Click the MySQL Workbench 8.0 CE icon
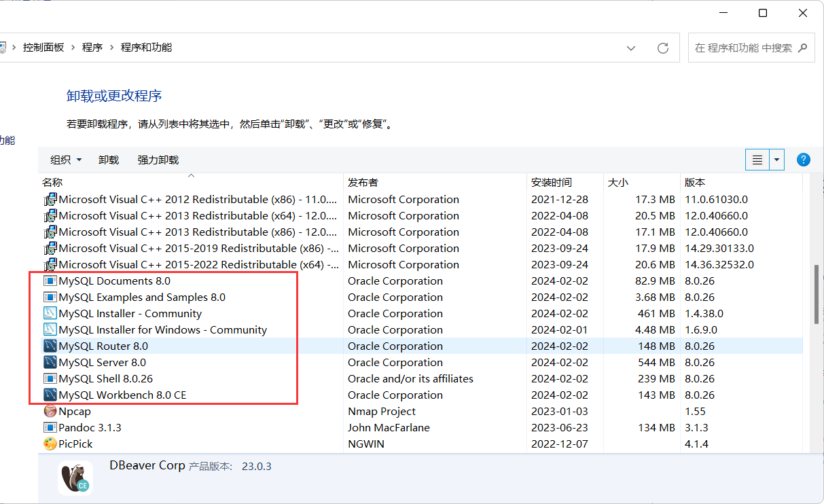This screenshot has height=504, width=824. 50,395
